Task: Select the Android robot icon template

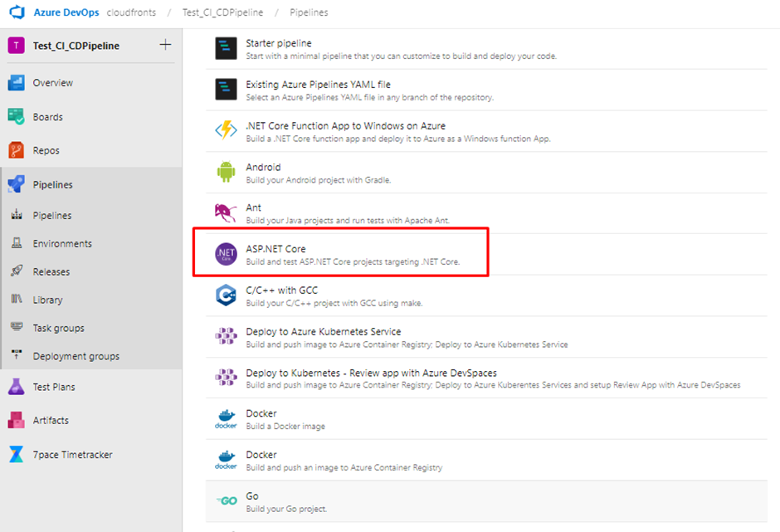Action: tap(226, 172)
